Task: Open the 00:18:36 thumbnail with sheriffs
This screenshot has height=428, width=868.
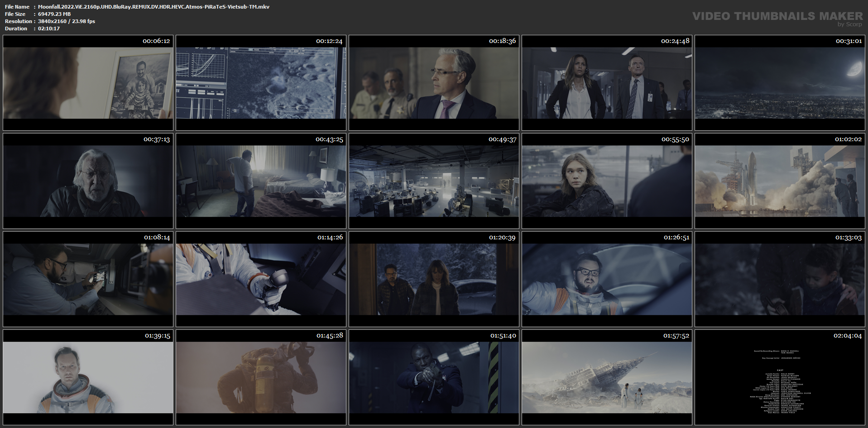Action: [x=434, y=83]
